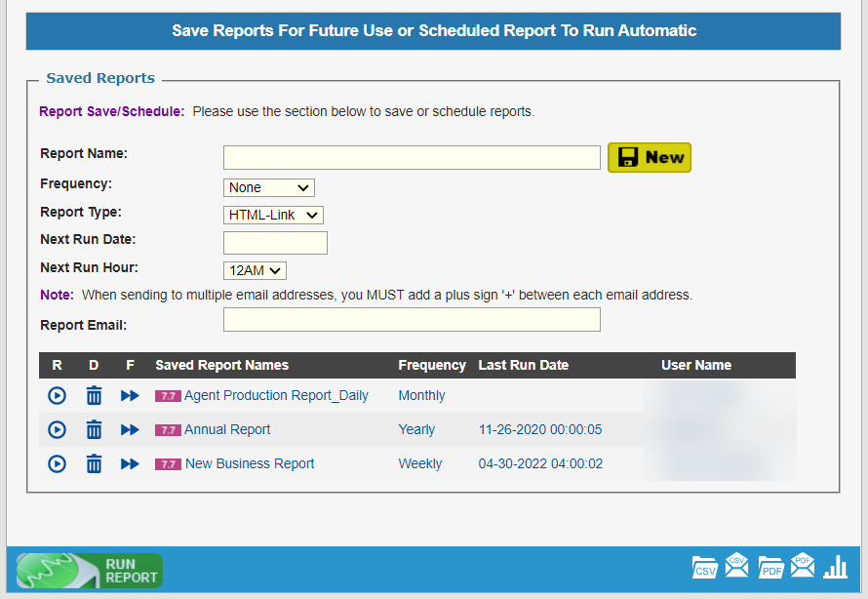Export the report as PDF file

(x=770, y=567)
